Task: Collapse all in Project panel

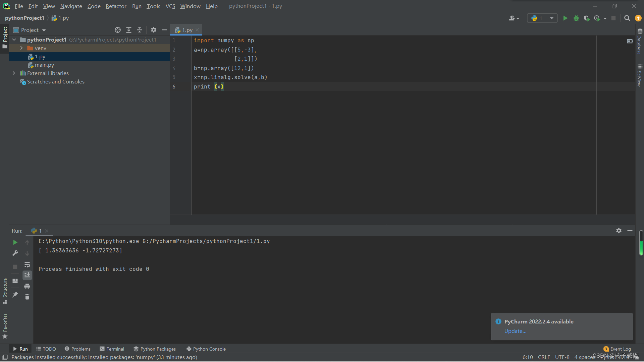Action: pyautogui.click(x=140, y=30)
